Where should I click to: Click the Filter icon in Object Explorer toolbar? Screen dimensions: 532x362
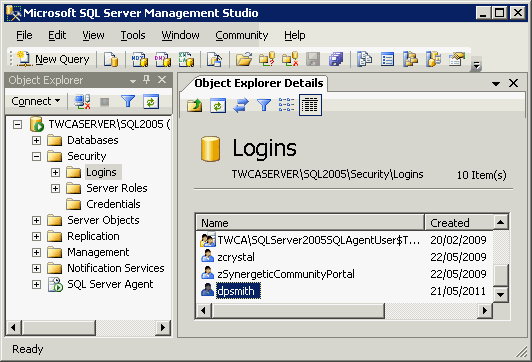click(128, 101)
